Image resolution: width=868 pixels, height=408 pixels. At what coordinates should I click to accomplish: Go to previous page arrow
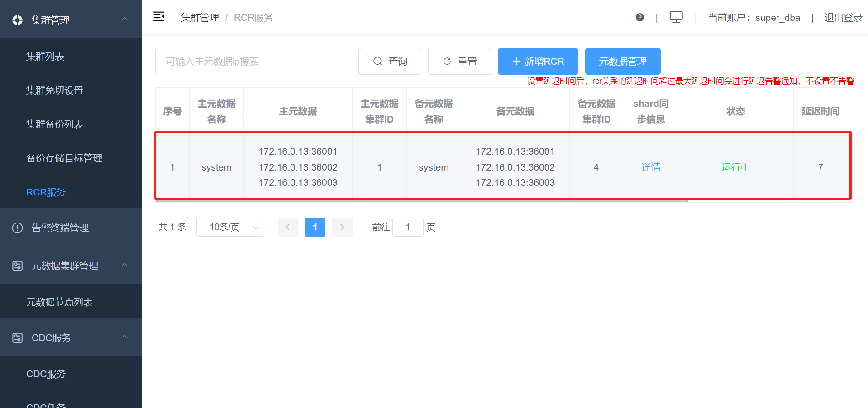coord(288,227)
